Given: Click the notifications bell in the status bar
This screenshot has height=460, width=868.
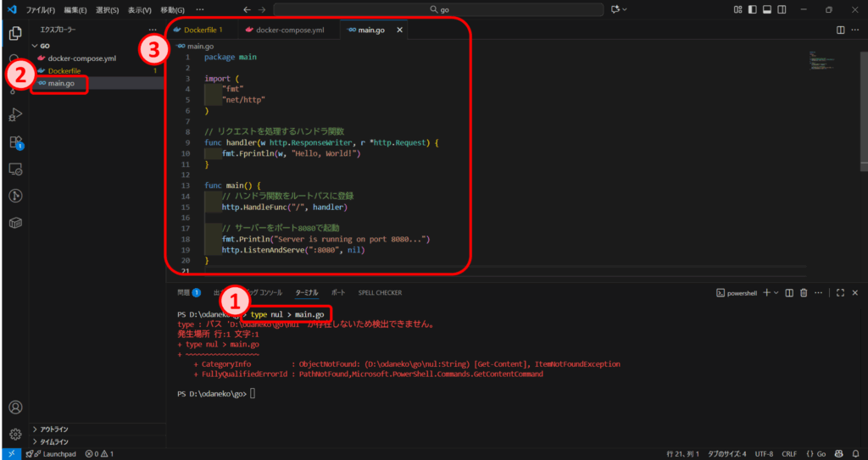Looking at the screenshot, I should (x=855, y=453).
